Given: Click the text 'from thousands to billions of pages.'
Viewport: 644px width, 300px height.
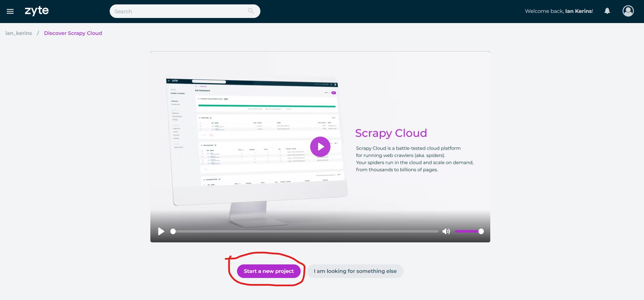Looking at the screenshot, I should pos(397,169).
